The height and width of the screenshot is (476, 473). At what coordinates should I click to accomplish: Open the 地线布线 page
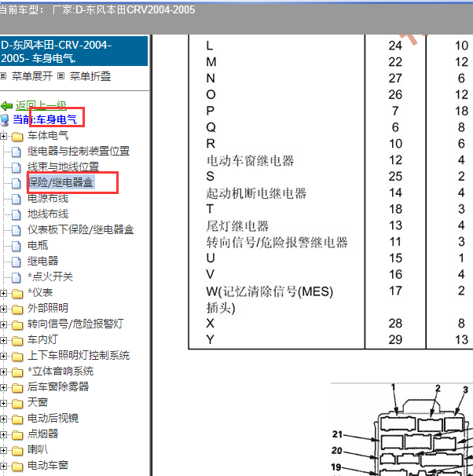48,214
